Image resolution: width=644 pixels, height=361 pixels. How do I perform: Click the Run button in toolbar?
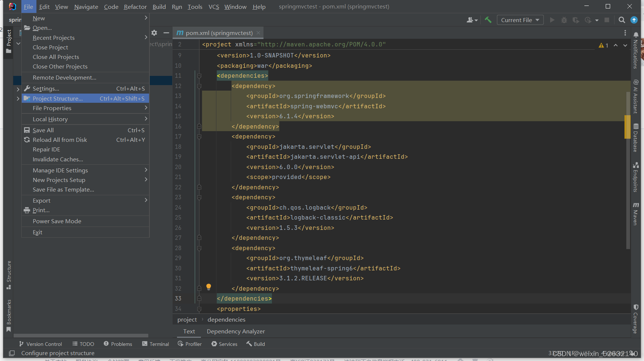point(552,20)
